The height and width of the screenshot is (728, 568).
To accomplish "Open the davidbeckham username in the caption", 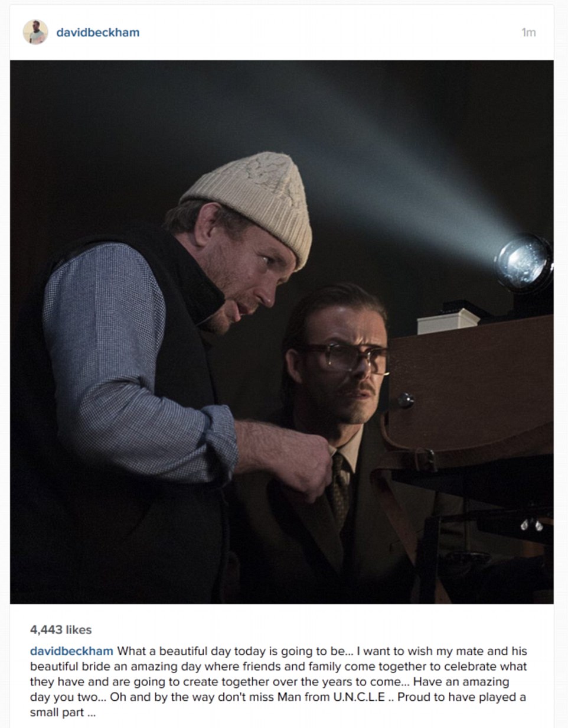I will pyautogui.click(x=71, y=651).
